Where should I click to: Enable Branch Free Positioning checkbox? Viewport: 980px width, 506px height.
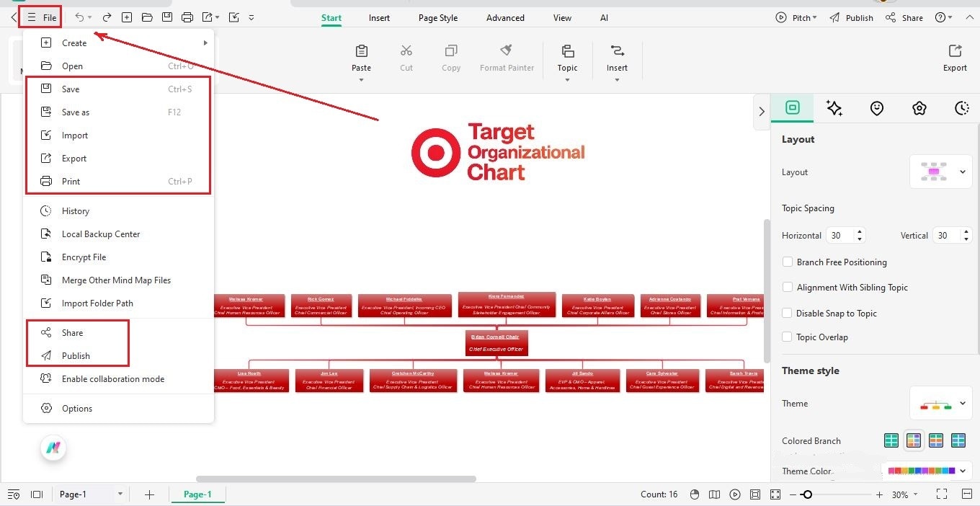(x=788, y=262)
